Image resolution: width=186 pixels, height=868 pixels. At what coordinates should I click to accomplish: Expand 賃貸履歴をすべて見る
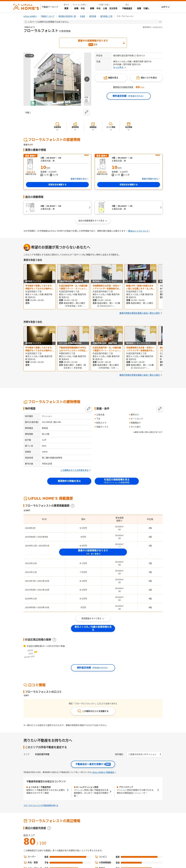(93, 619)
